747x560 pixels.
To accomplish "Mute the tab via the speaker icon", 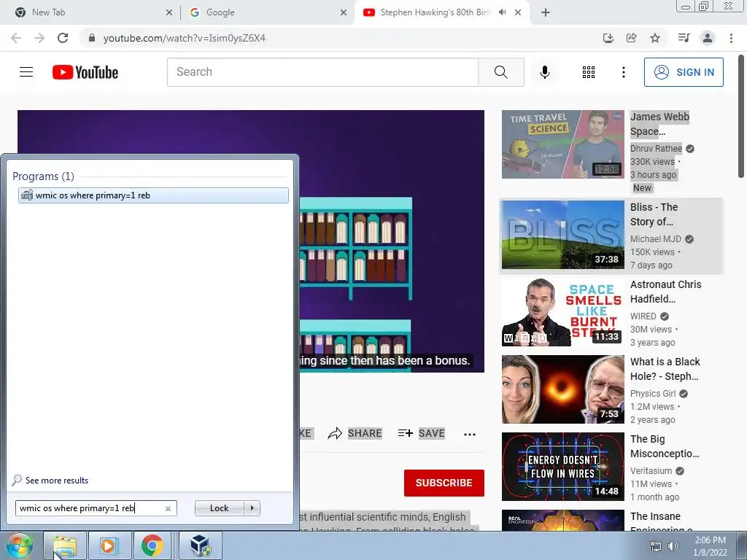I will (x=502, y=12).
